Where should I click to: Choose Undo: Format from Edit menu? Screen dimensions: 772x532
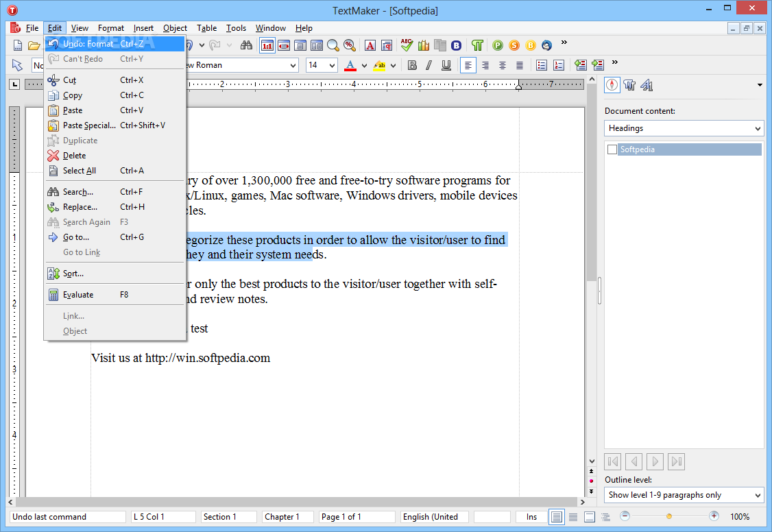(114, 44)
